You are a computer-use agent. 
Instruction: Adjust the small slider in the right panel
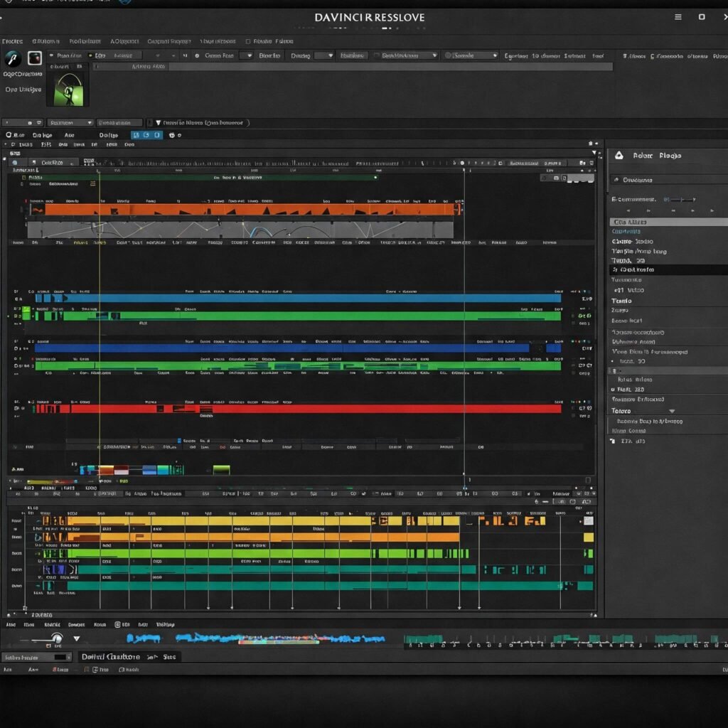tap(680, 200)
